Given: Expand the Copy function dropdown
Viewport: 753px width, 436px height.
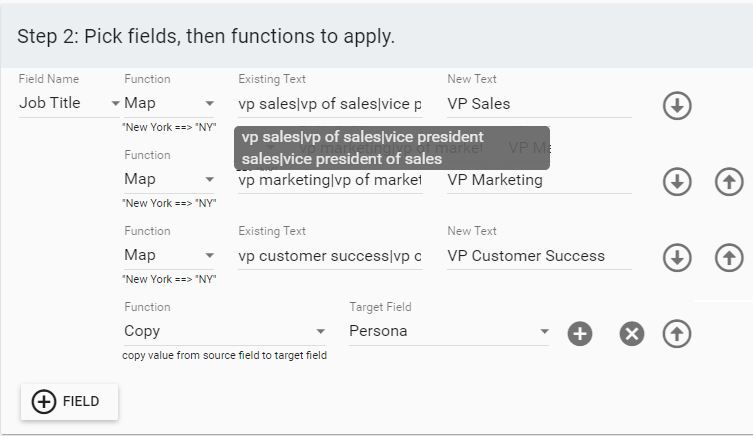Looking at the screenshot, I should pos(224,331).
